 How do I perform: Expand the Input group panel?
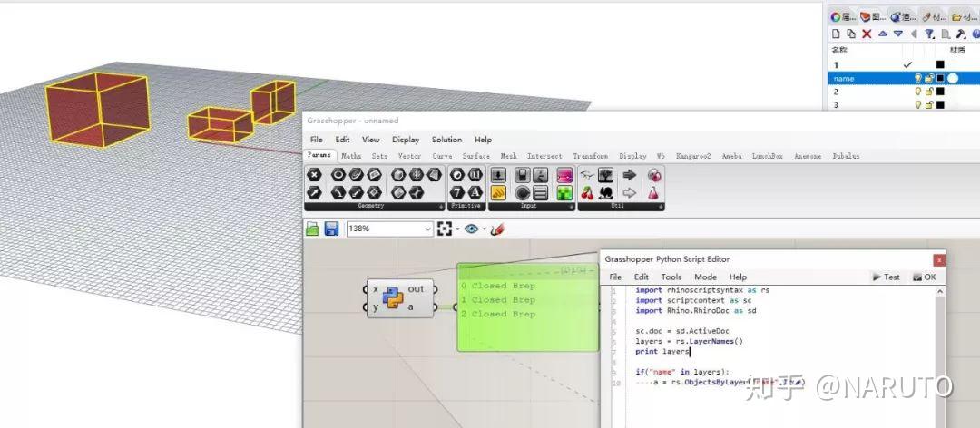(572, 207)
